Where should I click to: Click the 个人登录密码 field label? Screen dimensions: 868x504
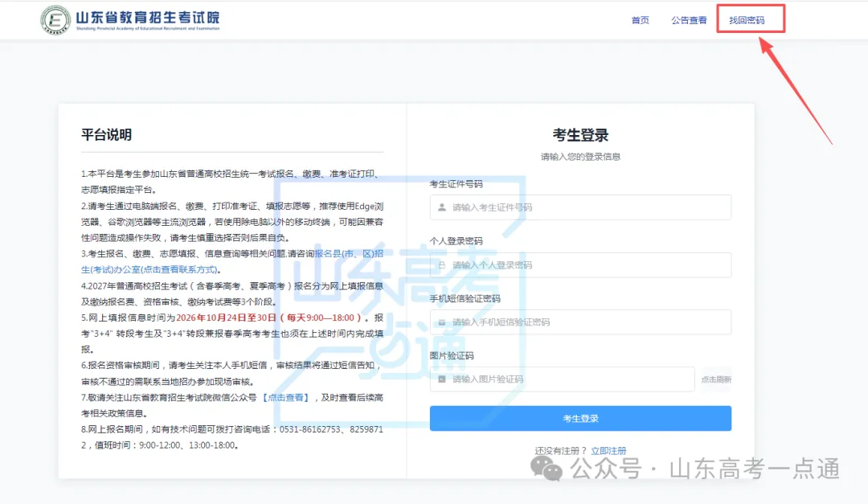[457, 241]
